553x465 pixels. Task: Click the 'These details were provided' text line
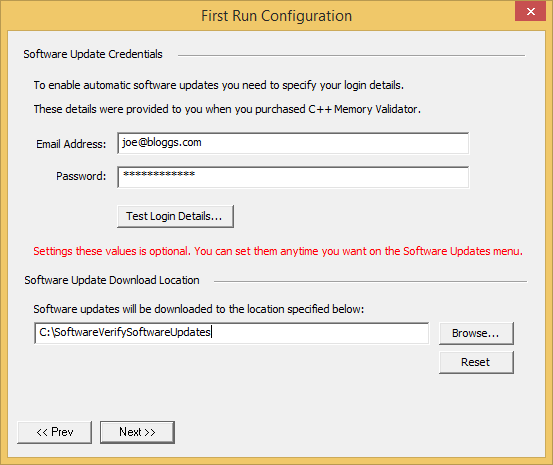[227, 109]
